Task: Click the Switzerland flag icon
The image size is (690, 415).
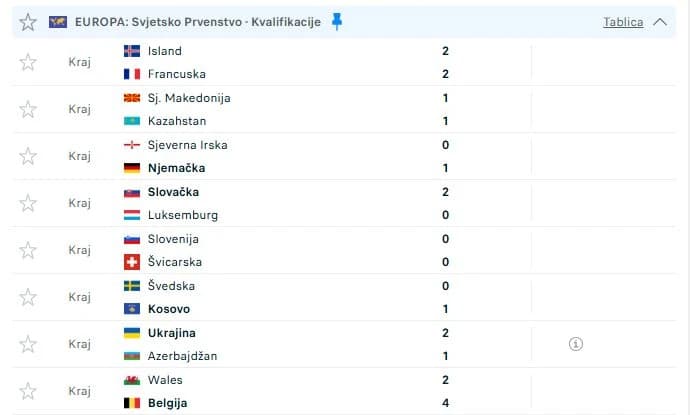Action: tap(131, 262)
